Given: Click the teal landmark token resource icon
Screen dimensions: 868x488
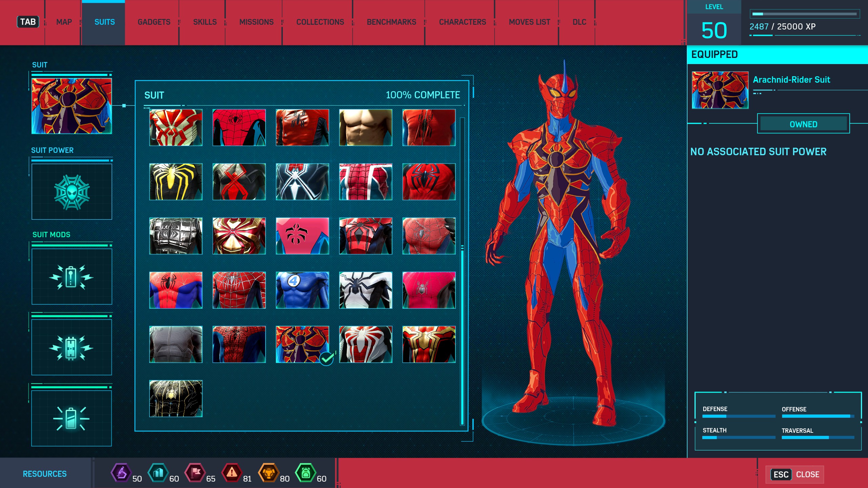Looking at the screenshot, I should (158, 472).
